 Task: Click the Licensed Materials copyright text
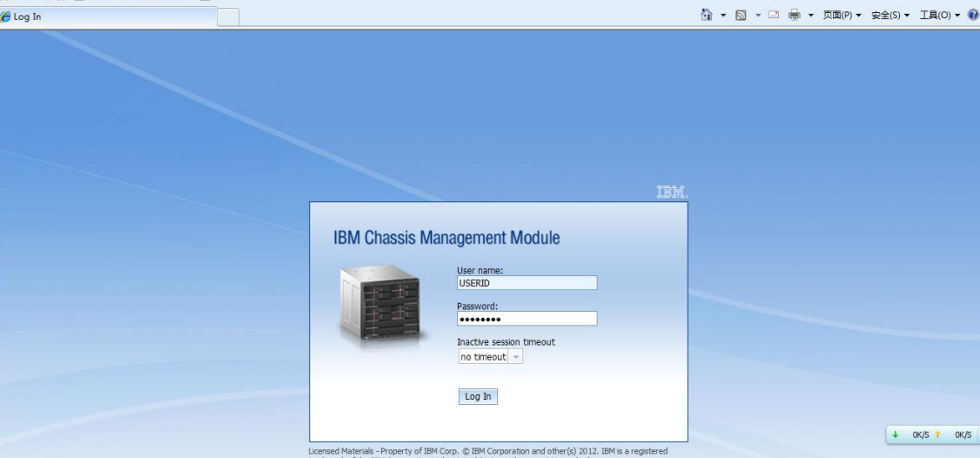pyautogui.click(x=488, y=451)
